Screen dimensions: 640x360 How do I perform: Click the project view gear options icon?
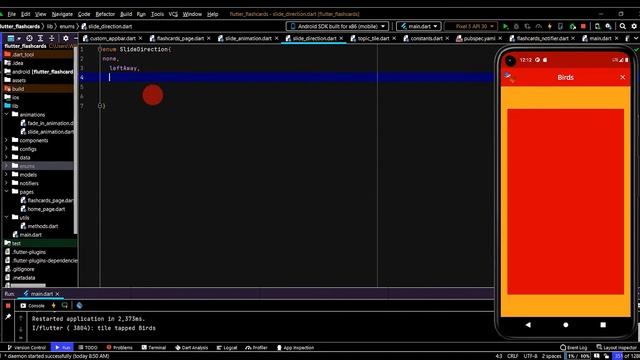(x=66, y=38)
